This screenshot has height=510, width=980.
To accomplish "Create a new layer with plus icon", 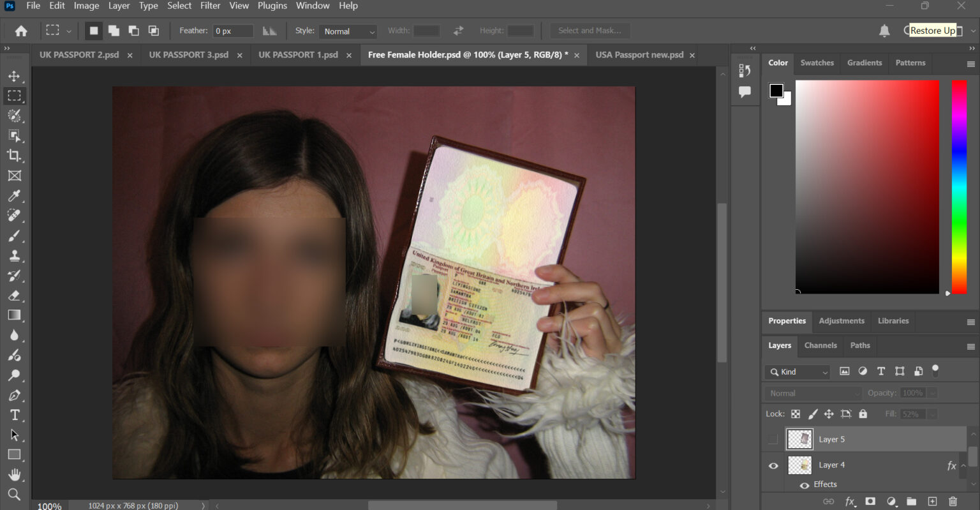I will click(x=932, y=502).
